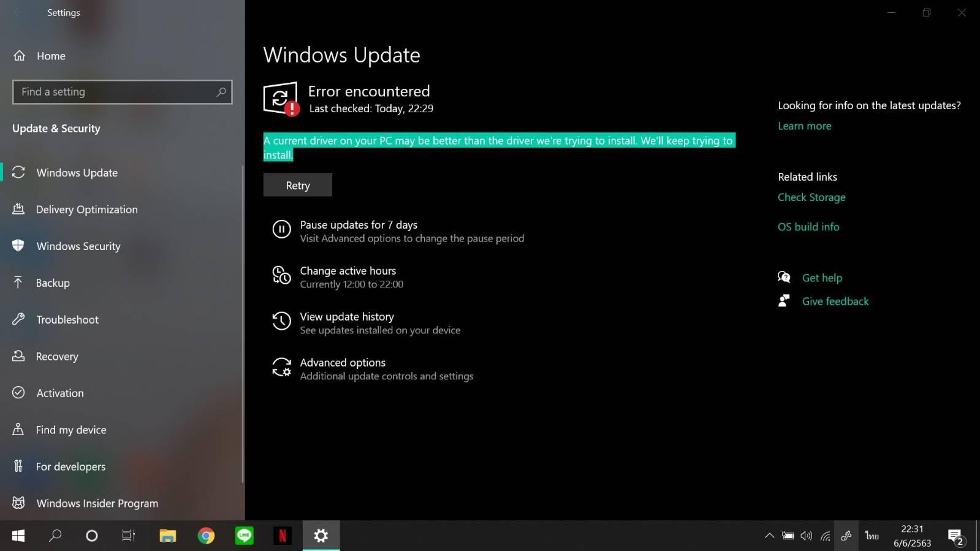Click the update error status icon
This screenshot has height=551, width=980.
point(281,99)
